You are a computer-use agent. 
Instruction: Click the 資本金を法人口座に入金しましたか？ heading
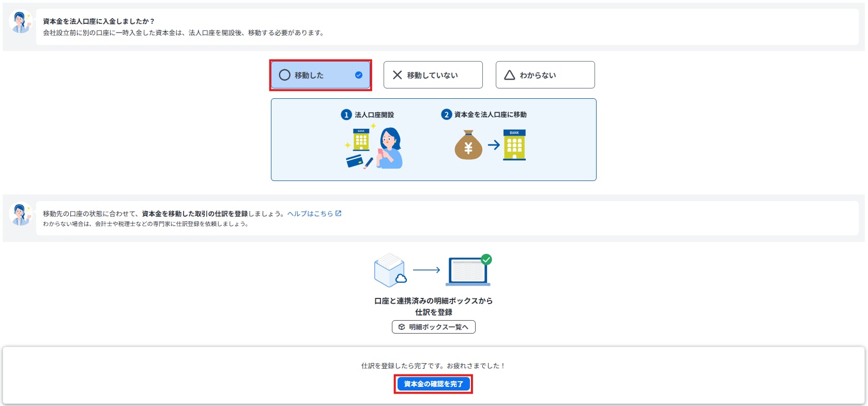99,21
